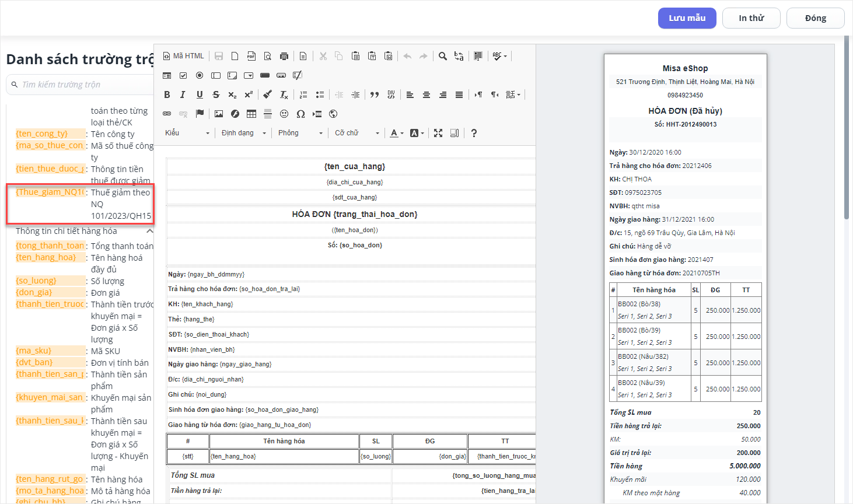Insert a form button element
Viewport: 853px width, 504px height.
[x=265, y=75]
